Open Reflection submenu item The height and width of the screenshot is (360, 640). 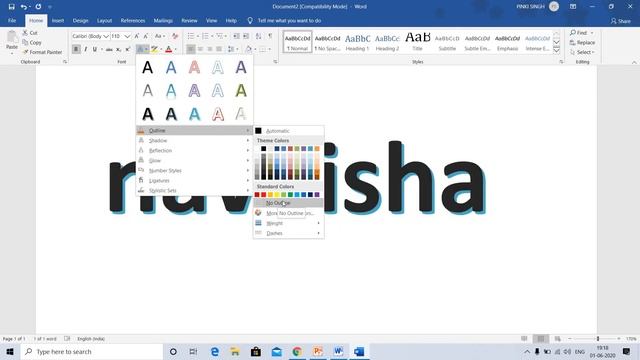pyautogui.click(x=194, y=151)
